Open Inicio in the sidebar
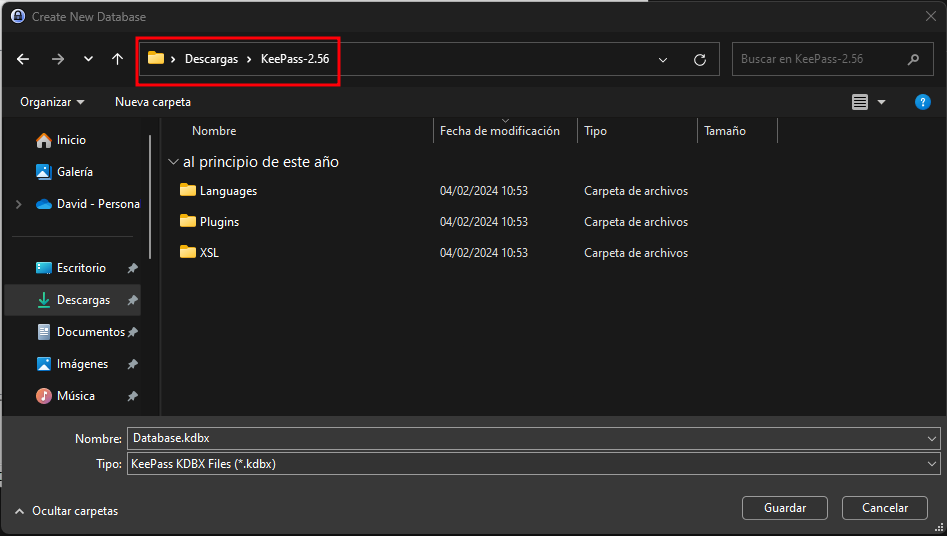 pyautogui.click(x=71, y=140)
